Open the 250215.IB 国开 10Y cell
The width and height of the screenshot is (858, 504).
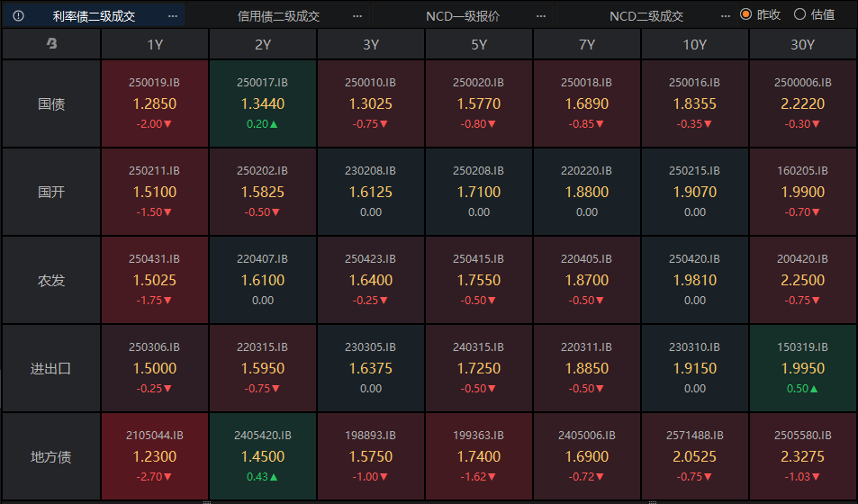pyautogui.click(x=694, y=192)
